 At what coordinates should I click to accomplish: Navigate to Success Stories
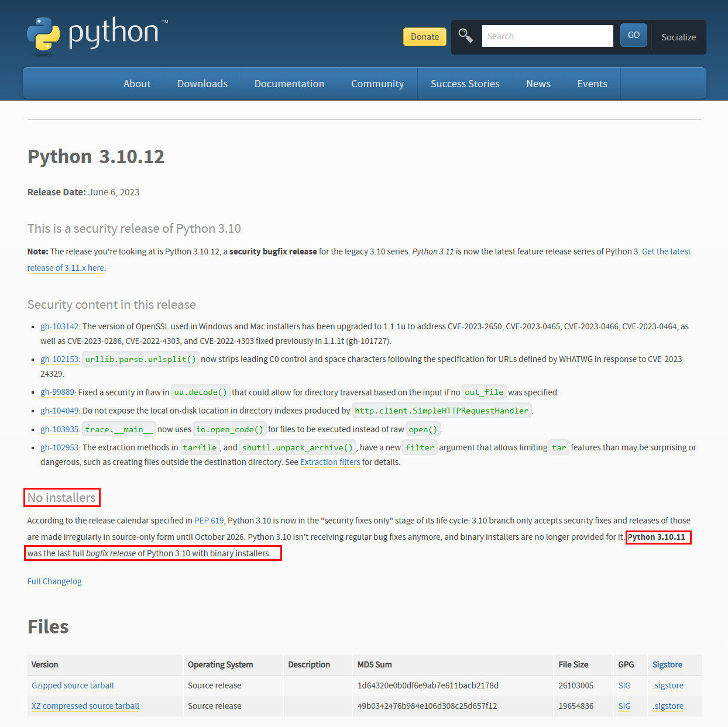(465, 83)
